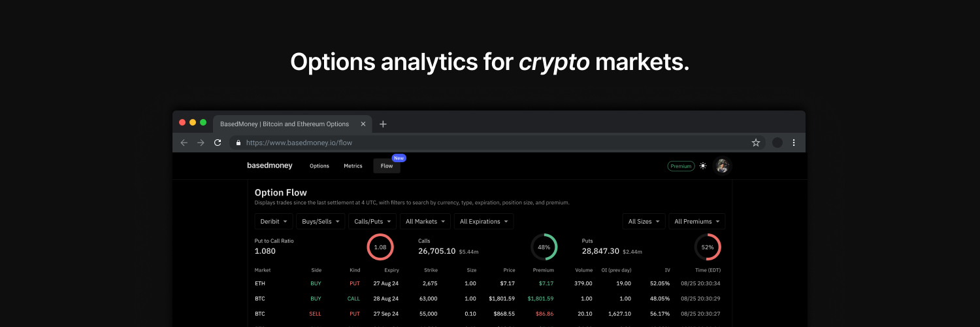Screen dimensions: 980x327
Task: Click the green $1,801.59 premium value
Action: [540, 298]
